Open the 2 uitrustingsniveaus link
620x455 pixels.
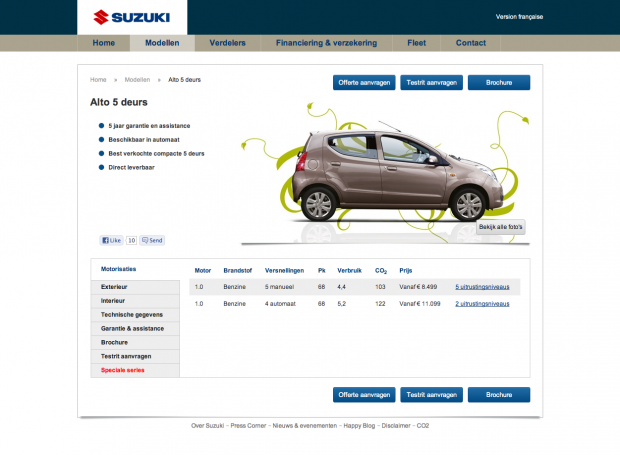point(482,304)
